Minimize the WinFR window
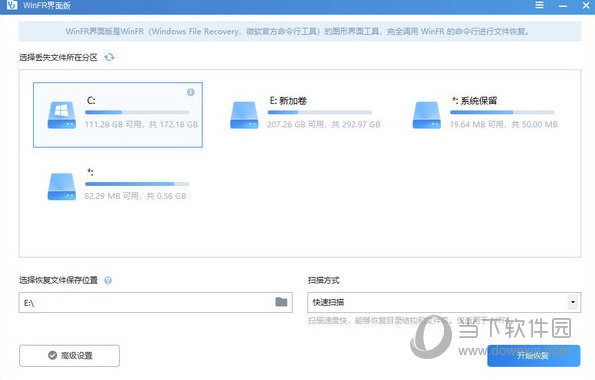 (x=563, y=6)
